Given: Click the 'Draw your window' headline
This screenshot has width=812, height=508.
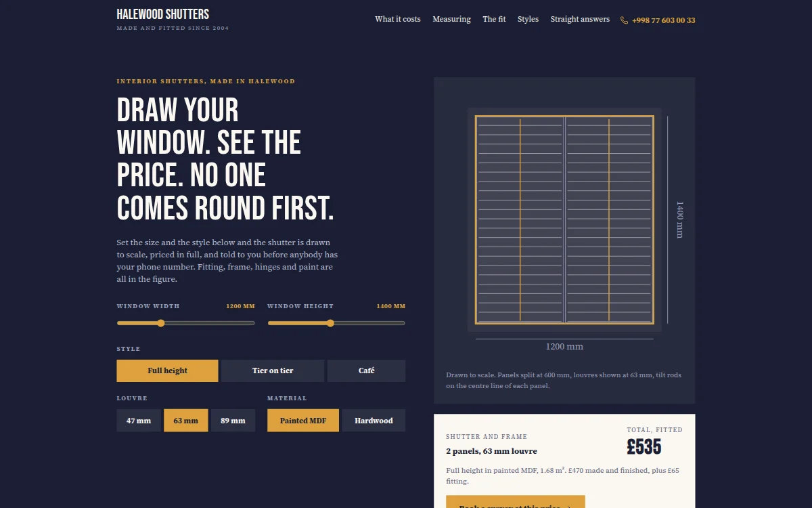Looking at the screenshot, I should click(x=225, y=160).
